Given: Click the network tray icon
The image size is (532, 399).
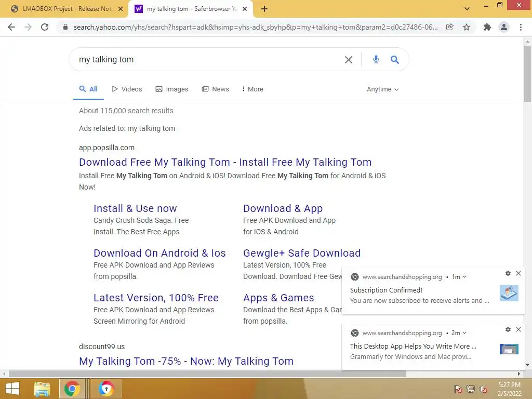Looking at the screenshot, I should point(471,389).
